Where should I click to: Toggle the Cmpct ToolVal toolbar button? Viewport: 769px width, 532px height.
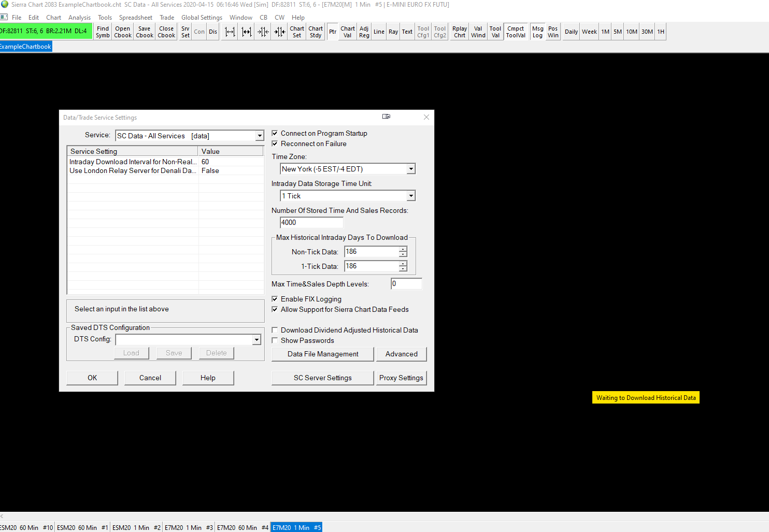(516, 32)
